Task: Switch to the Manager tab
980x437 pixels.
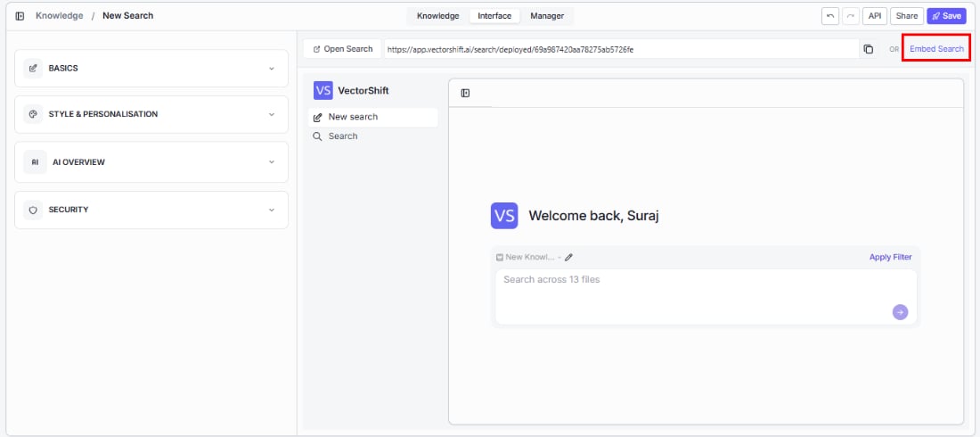Action: pos(547,16)
